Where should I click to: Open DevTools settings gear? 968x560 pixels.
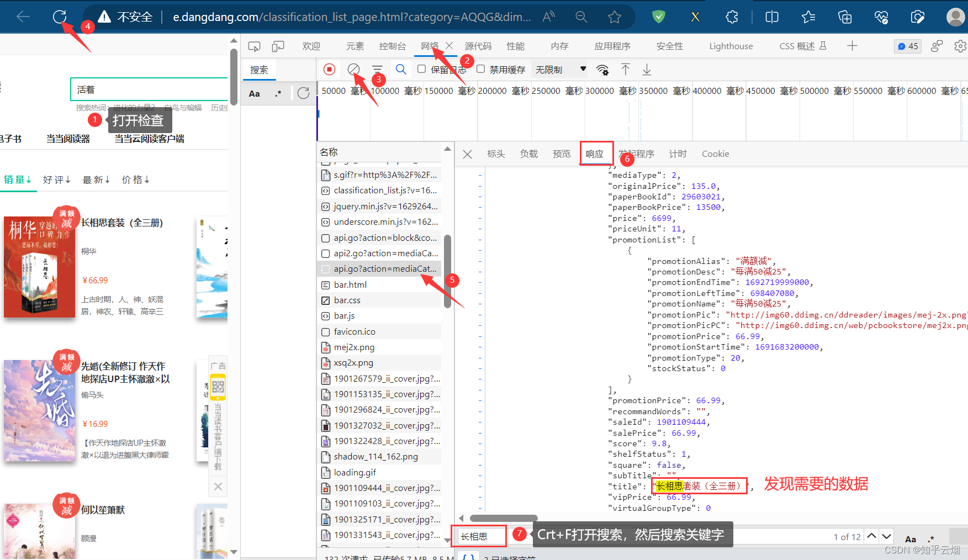click(x=960, y=46)
